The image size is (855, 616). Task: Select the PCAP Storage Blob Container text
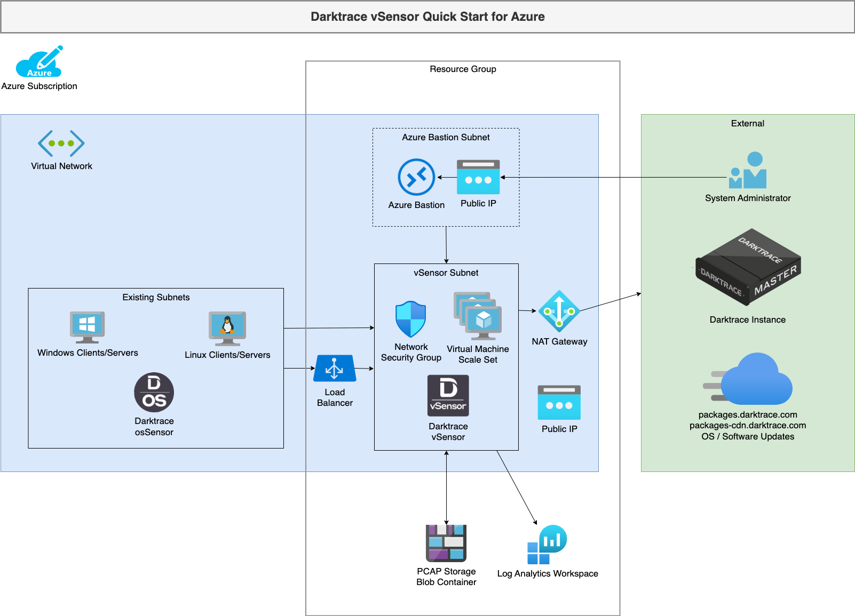pos(446,577)
